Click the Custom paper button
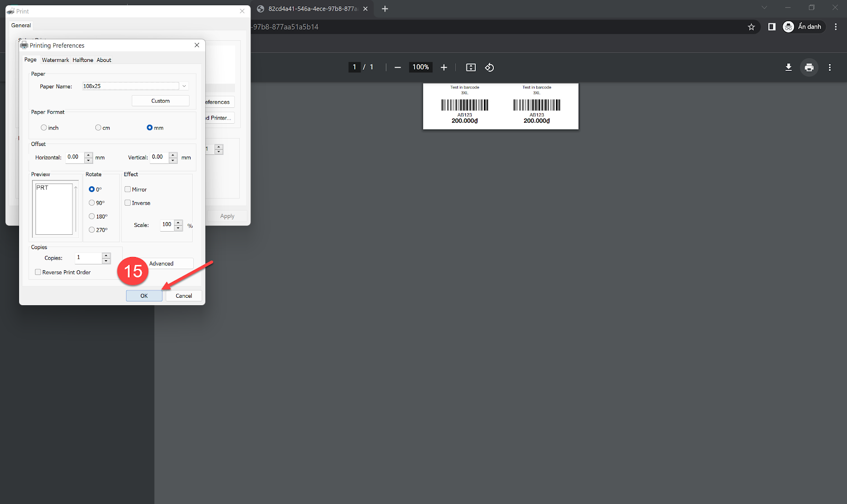The width and height of the screenshot is (847, 504). coord(160,100)
